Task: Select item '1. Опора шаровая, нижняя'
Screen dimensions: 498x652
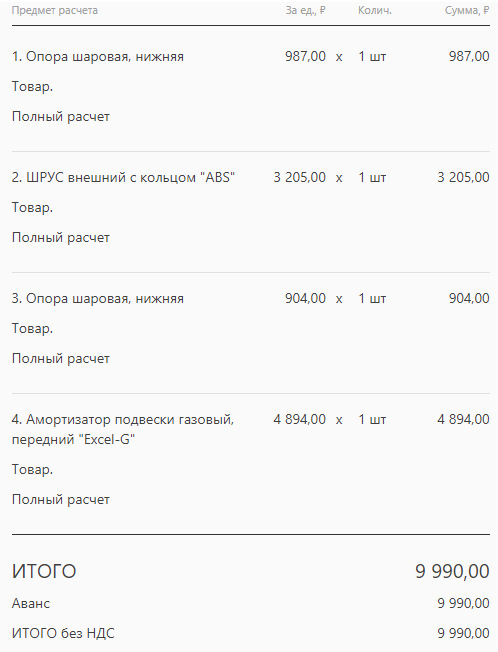Action: (x=98, y=56)
